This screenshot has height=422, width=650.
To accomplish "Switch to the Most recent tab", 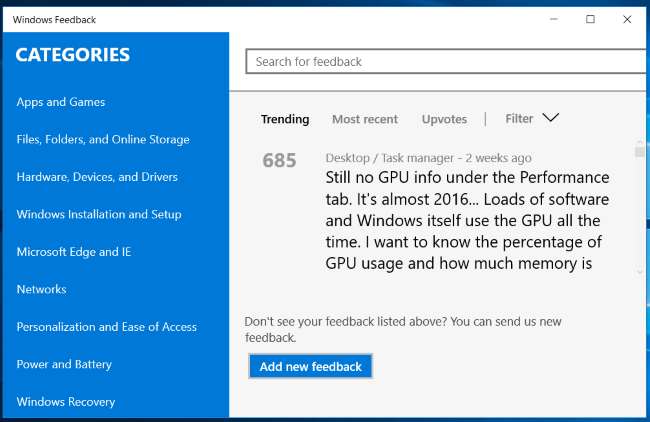I will [365, 119].
